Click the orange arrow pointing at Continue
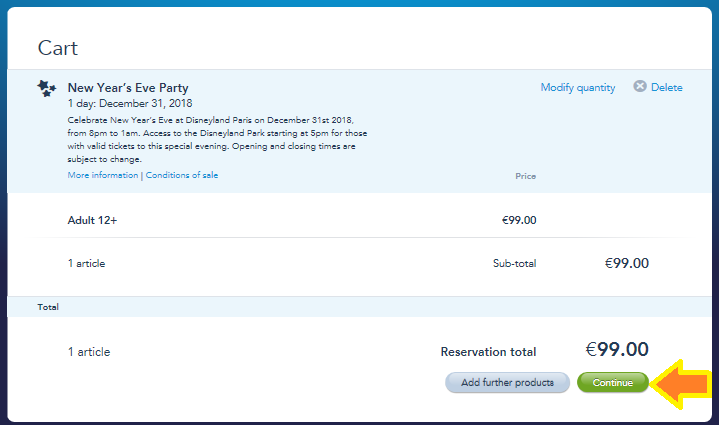Viewport: 719px width, 425px height. [680, 384]
